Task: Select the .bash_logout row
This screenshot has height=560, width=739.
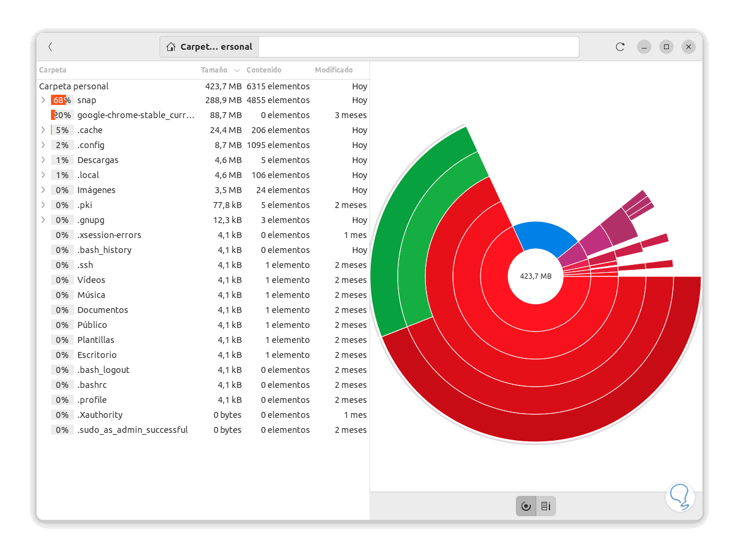Action: coord(203,370)
